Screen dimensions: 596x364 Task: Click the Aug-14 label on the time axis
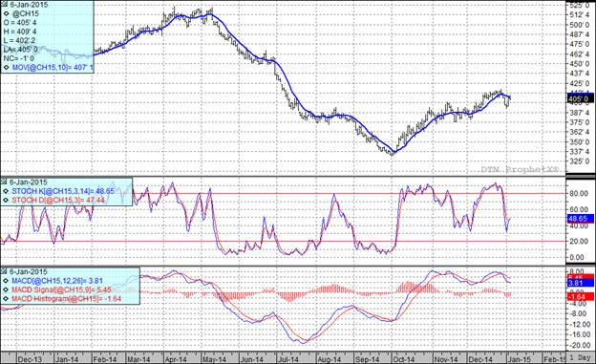(329, 359)
